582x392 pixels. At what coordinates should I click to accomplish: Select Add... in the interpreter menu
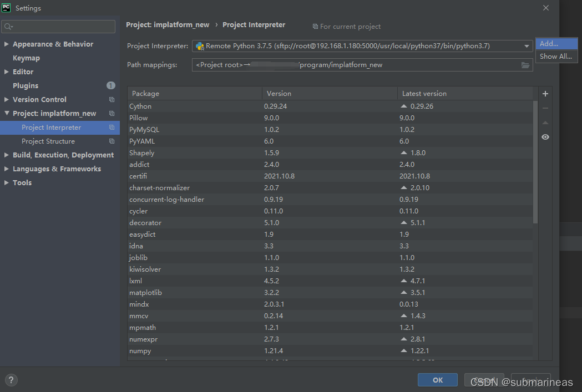click(556, 44)
